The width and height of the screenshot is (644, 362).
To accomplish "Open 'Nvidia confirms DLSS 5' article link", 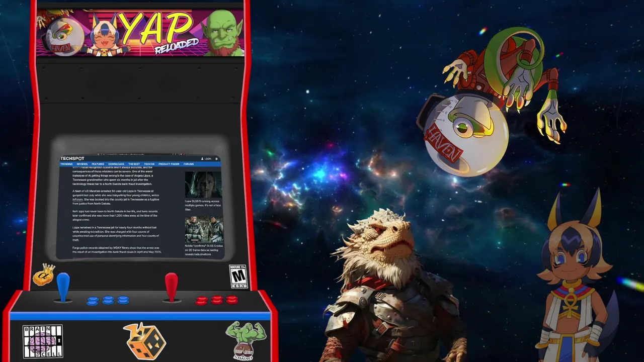I will [204, 250].
